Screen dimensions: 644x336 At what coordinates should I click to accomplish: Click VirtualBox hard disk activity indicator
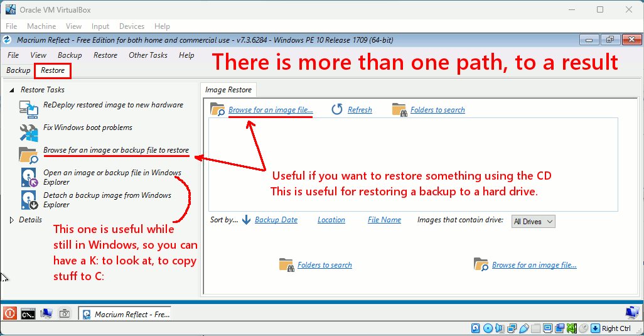[476, 328]
